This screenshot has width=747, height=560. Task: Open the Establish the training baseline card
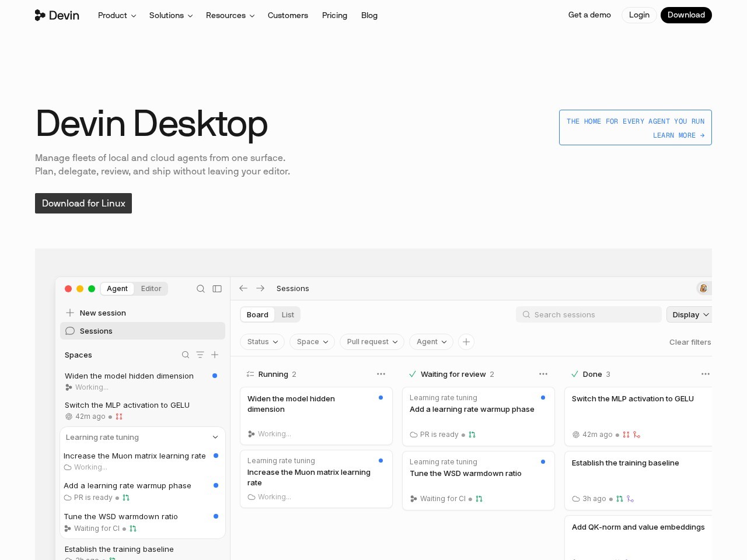coord(638,481)
